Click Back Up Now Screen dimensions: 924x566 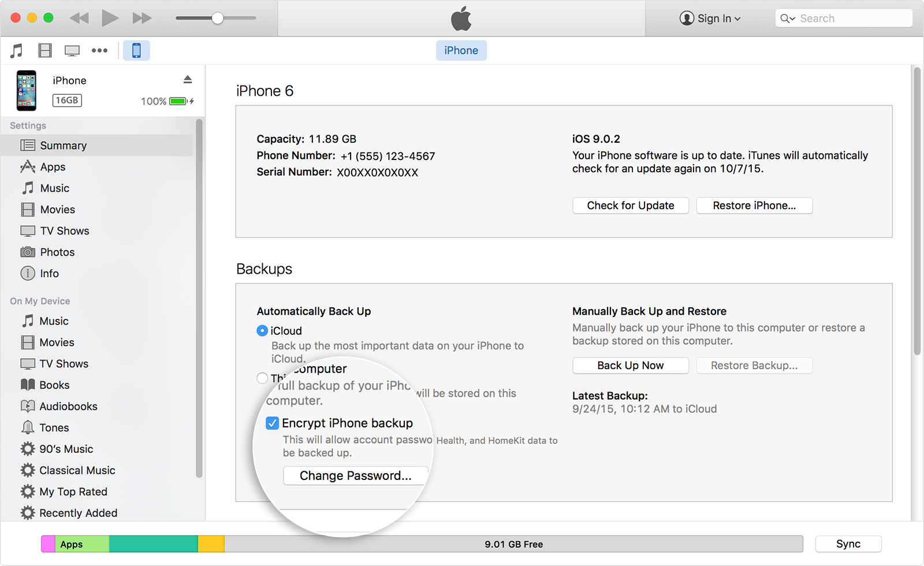(631, 366)
